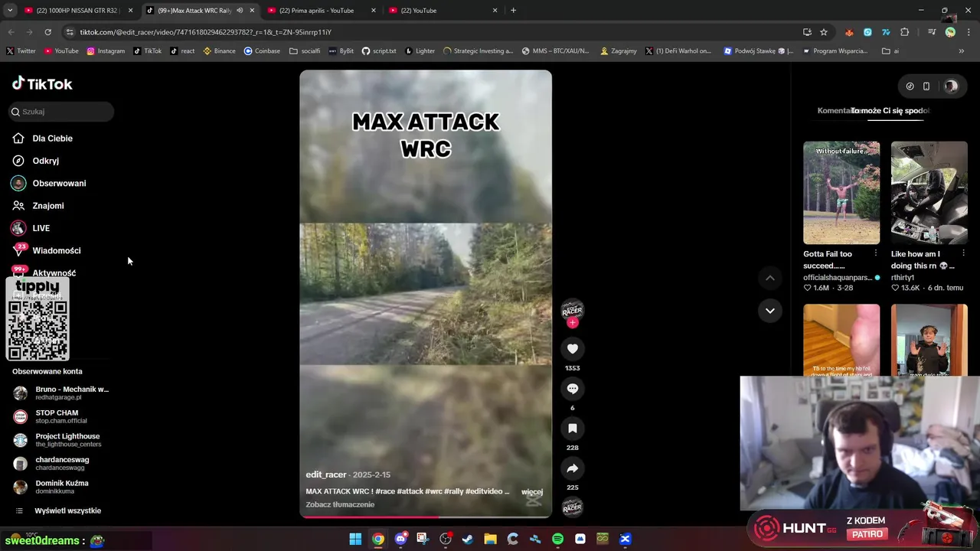This screenshot has height=551, width=980.
Task: Expand caption with więcej
Action: click(x=532, y=491)
